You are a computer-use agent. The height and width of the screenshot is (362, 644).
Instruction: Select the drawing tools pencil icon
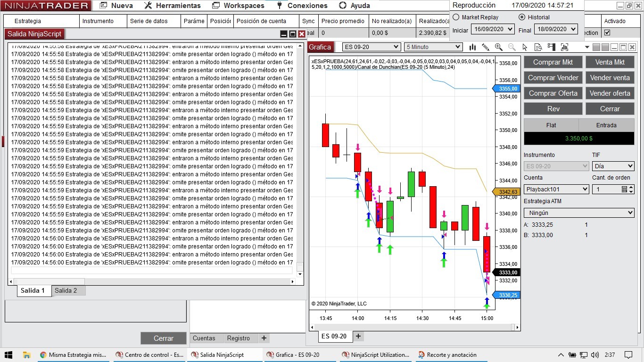point(486,47)
